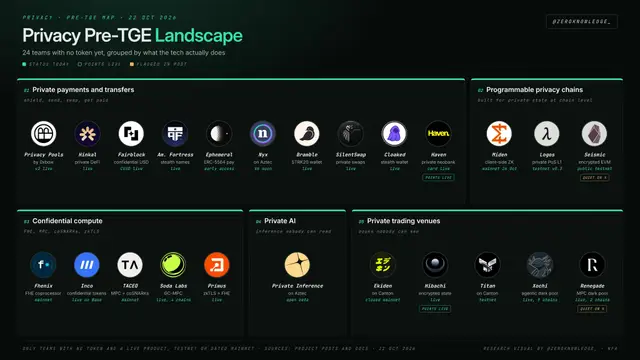The height and width of the screenshot is (360, 640).
Task: Click the QUEST ON X badge under Seismic
Action: point(594,178)
